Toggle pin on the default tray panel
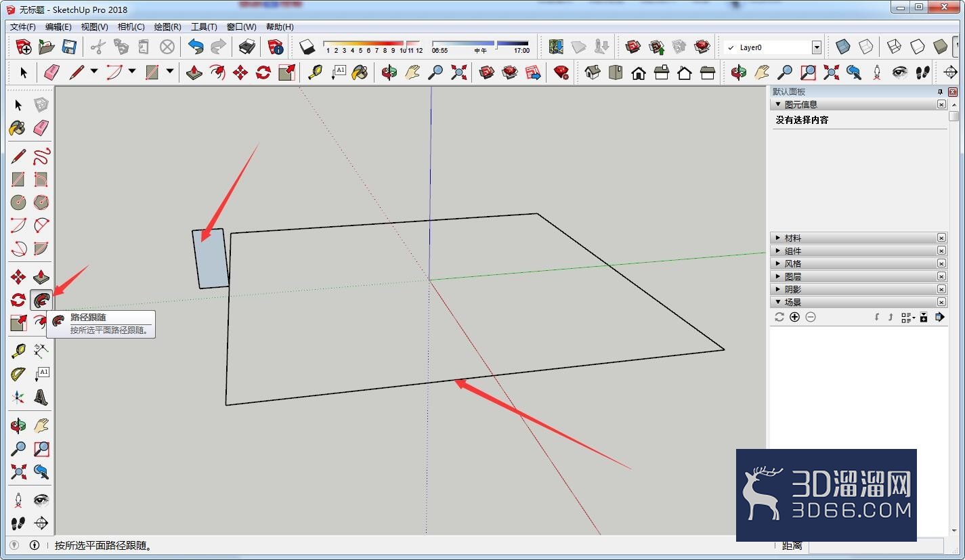The height and width of the screenshot is (560, 965). tap(940, 92)
